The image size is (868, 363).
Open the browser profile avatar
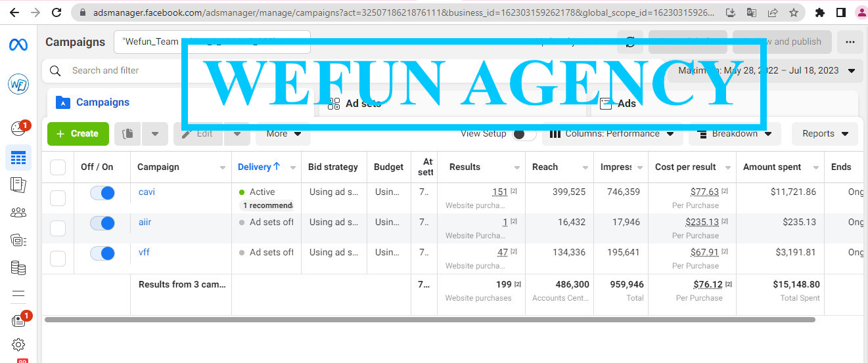861,12
